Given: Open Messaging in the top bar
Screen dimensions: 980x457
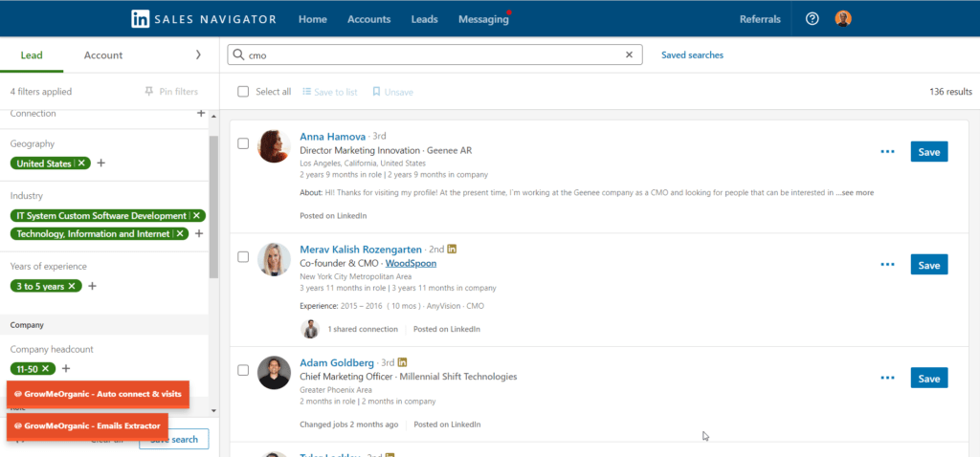Looking at the screenshot, I should point(483,19).
